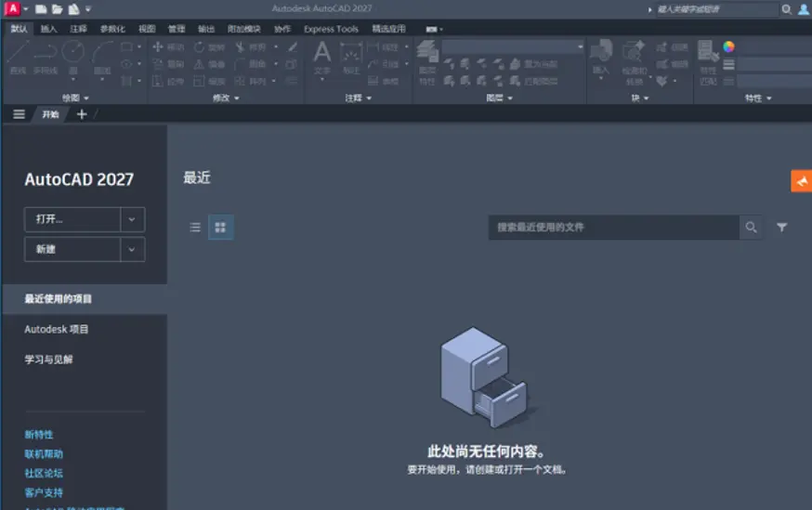The image size is (812, 510).
Task: Expand the 新建 button dropdown arrow
Action: coord(132,250)
